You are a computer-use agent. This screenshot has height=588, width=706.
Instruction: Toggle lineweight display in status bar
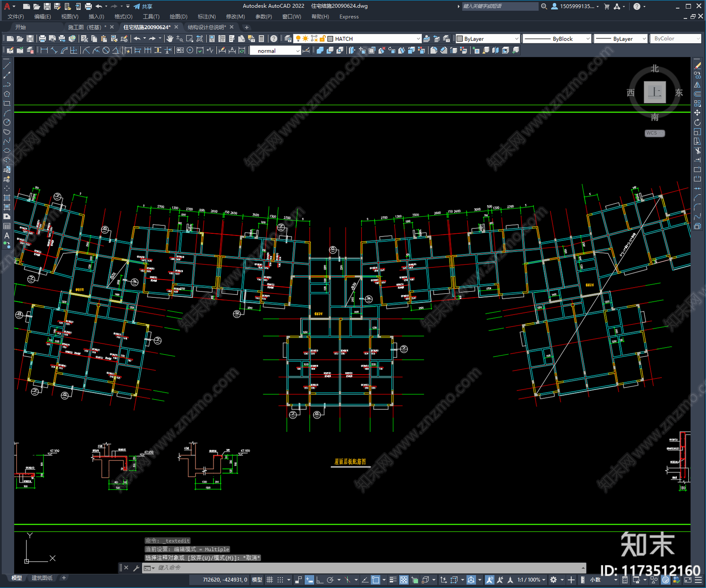point(393,580)
